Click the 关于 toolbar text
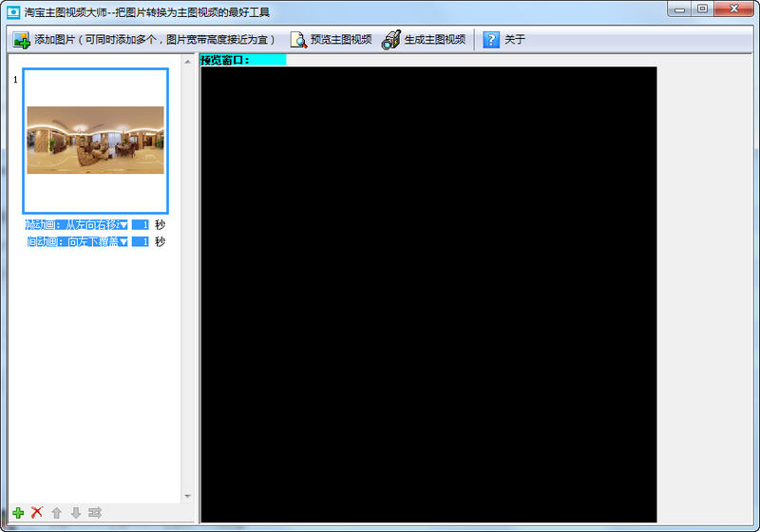 [515, 40]
